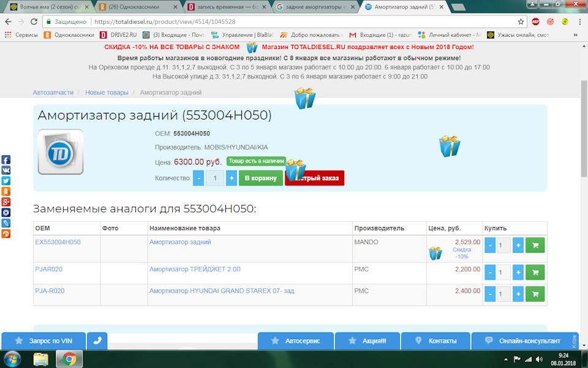Decrease quantity for EX553004H050 row
Image resolution: width=588 pixels, height=368 pixels.
[490, 245]
